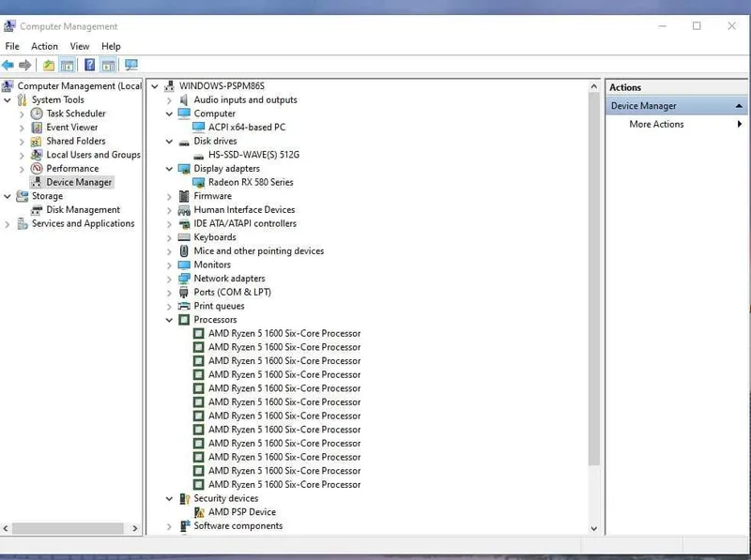Image resolution: width=751 pixels, height=560 pixels.
Task: Click the Human Interface Devices icon
Action: [x=184, y=210]
